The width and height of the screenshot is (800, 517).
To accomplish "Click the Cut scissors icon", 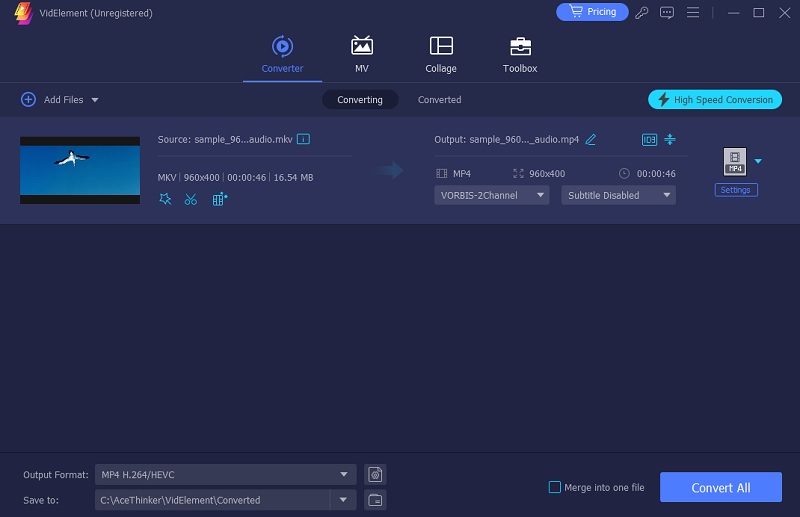I will point(191,199).
